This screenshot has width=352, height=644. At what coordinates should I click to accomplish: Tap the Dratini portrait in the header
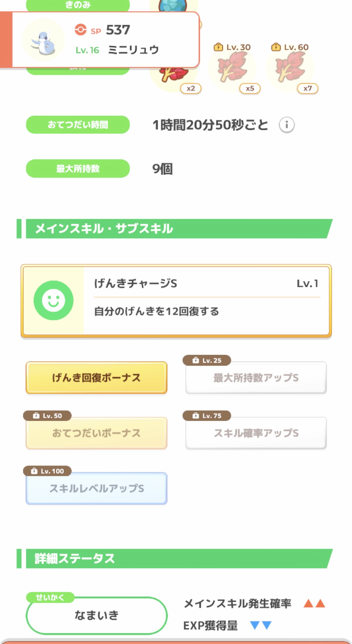pos(44,40)
